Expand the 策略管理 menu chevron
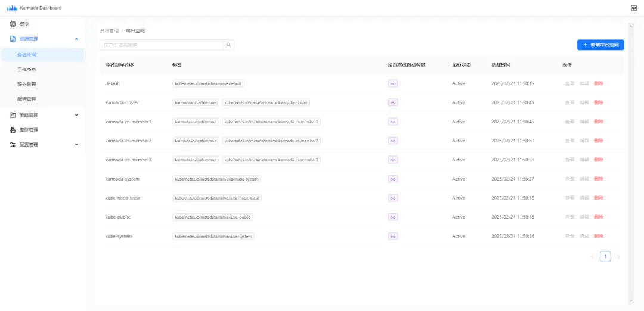 click(x=76, y=115)
